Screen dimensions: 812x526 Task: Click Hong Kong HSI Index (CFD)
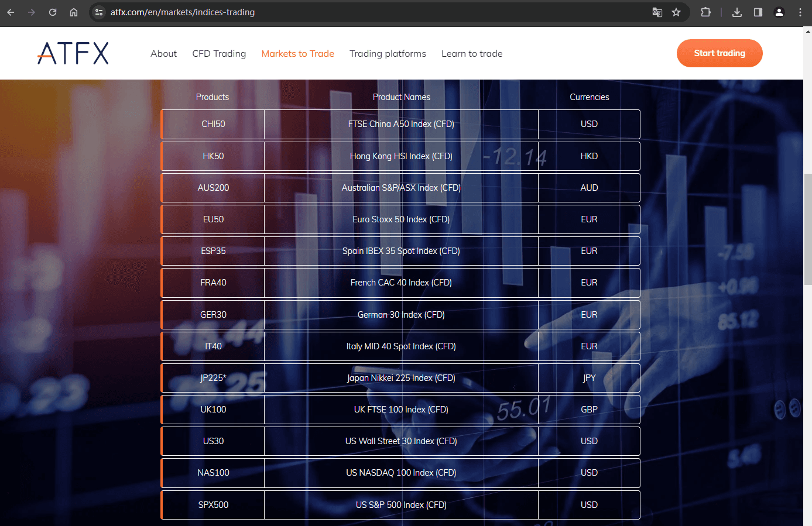[x=401, y=156]
